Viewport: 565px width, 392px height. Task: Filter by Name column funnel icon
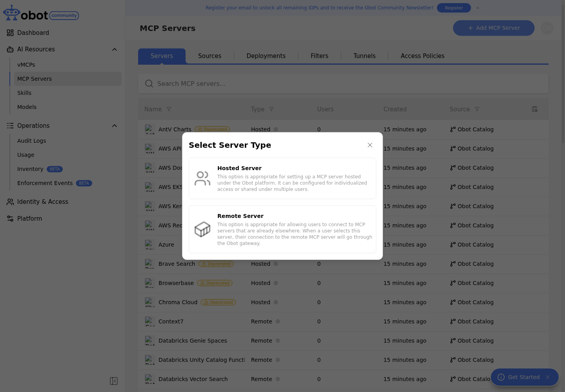click(x=169, y=109)
